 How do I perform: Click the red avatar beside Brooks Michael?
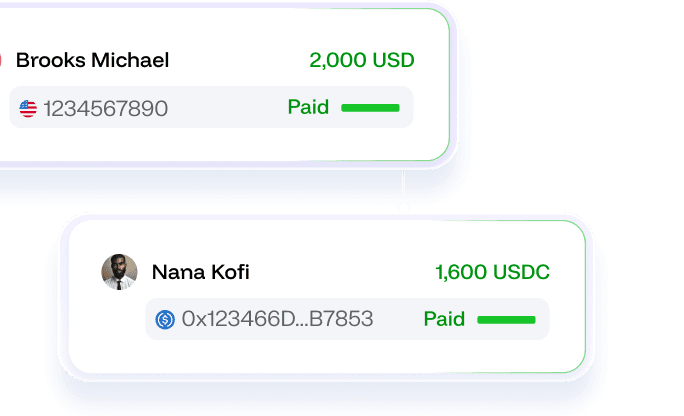click(2, 60)
